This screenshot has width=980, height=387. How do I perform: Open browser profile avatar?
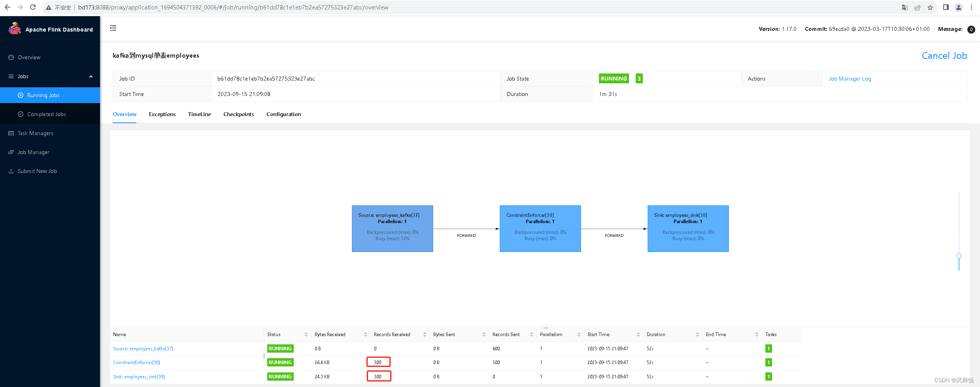point(959,8)
